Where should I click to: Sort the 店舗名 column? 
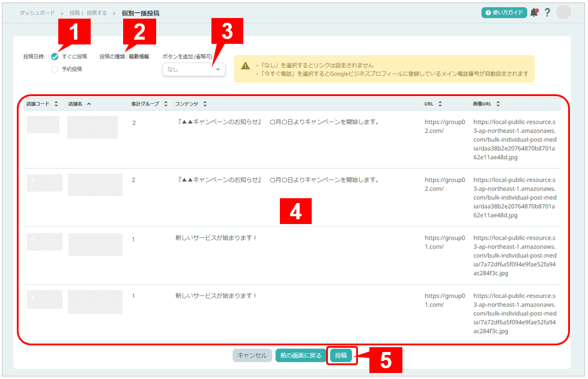[x=89, y=104]
